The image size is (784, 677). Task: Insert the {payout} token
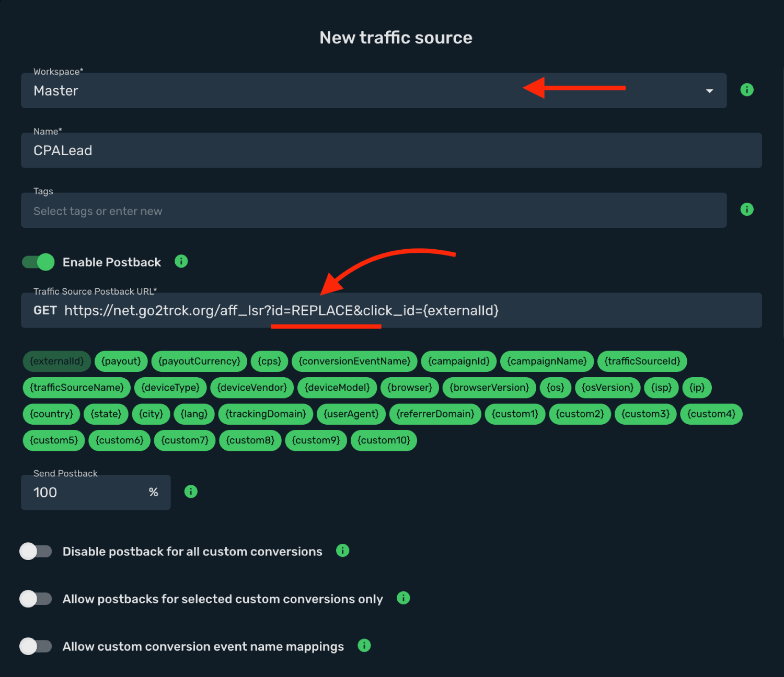121,361
